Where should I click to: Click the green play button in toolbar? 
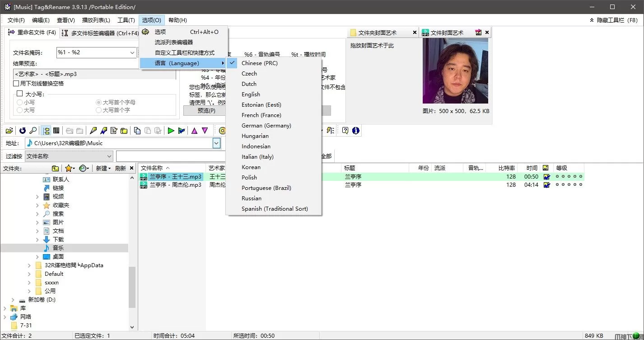(171, 131)
